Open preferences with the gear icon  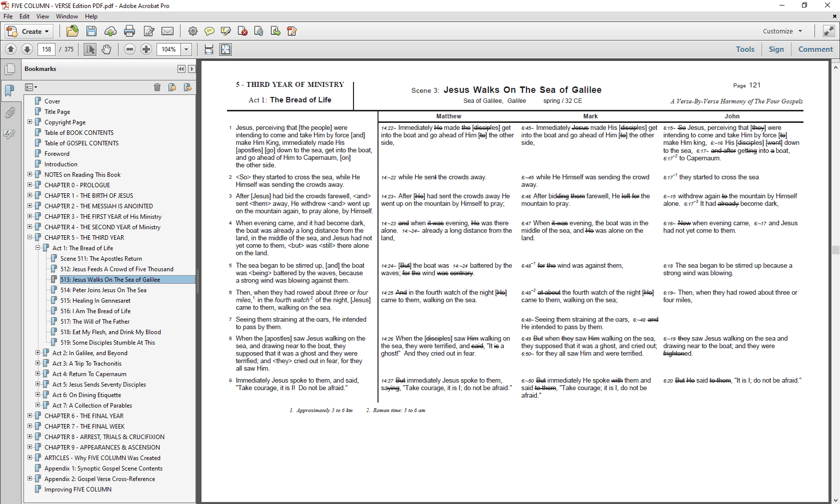[x=192, y=31]
